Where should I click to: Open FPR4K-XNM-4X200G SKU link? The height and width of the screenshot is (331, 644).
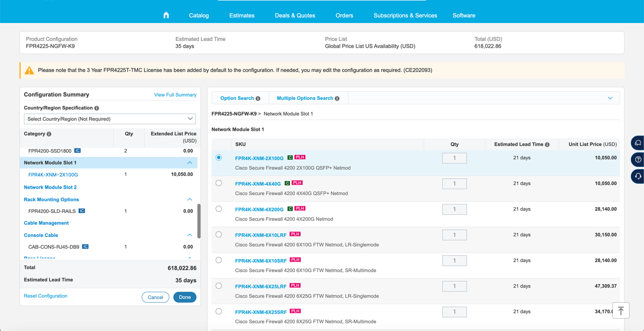coord(260,209)
